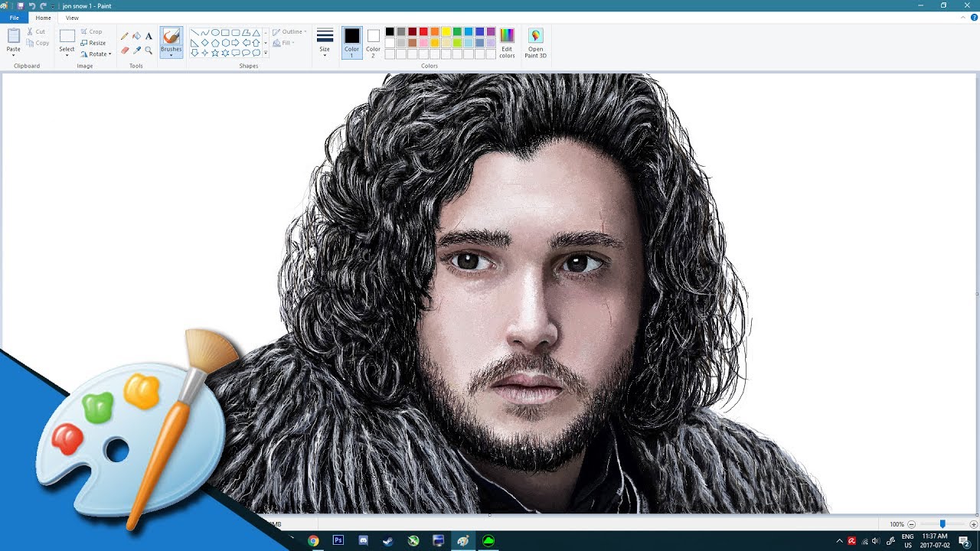Click the Undo icon in title bar
The width and height of the screenshot is (980, 551).
tap(31, 5)
